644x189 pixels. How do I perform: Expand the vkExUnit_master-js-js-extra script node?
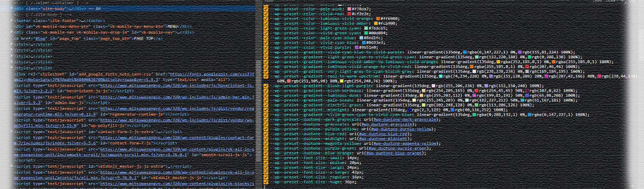(12, 166)
